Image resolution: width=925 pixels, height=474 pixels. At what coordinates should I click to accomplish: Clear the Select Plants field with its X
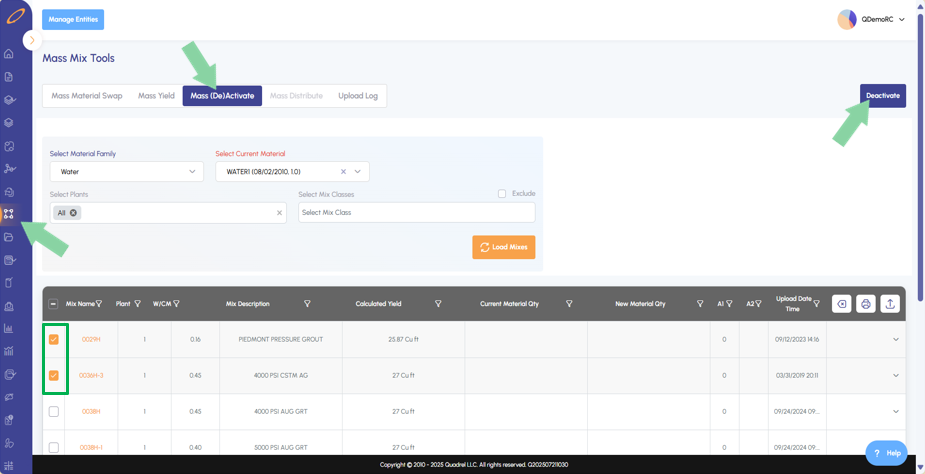279,213
